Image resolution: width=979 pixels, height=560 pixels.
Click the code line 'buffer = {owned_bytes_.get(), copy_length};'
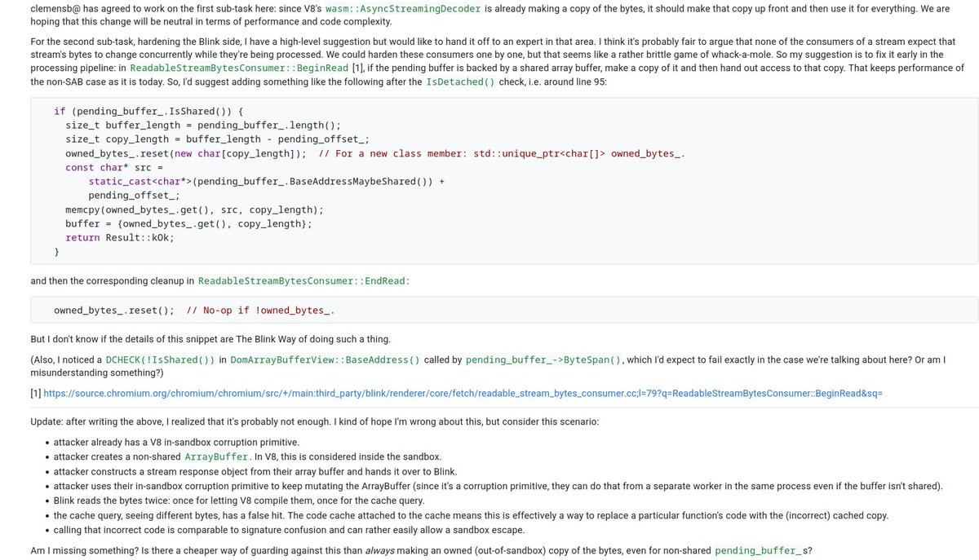pos(188,223)
